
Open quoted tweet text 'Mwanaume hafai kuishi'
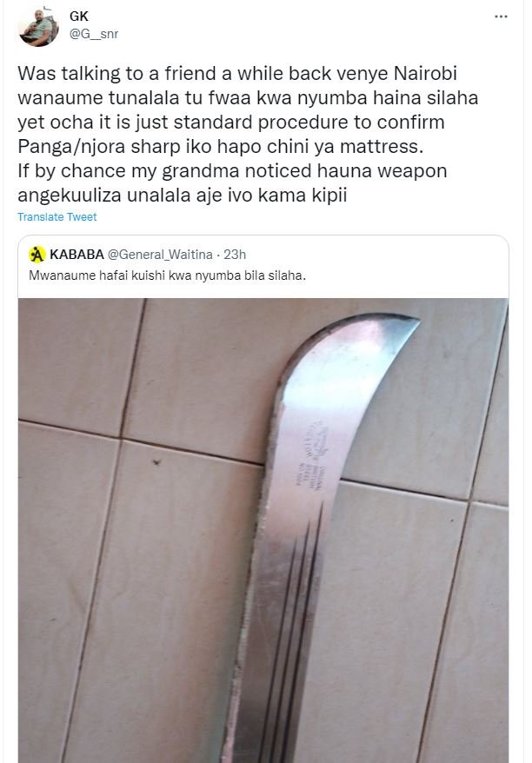[x=167, y=275]
